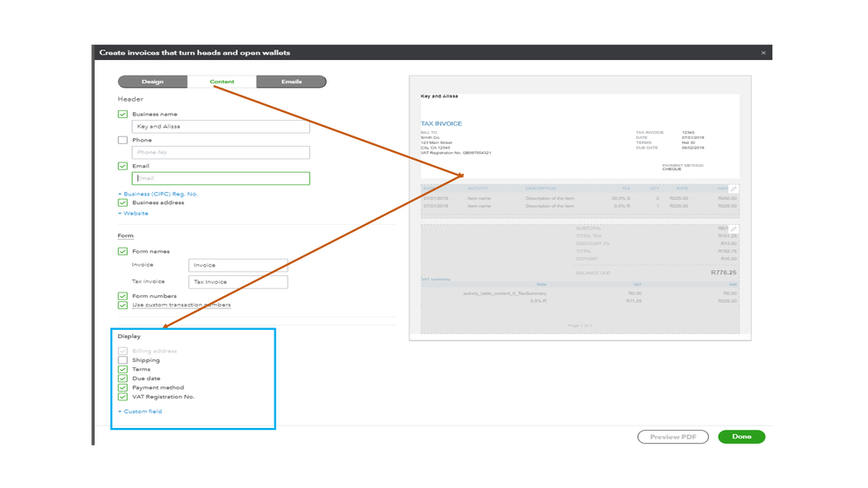Click the Header section heading

pyautogui.click(x=130, y=99)
